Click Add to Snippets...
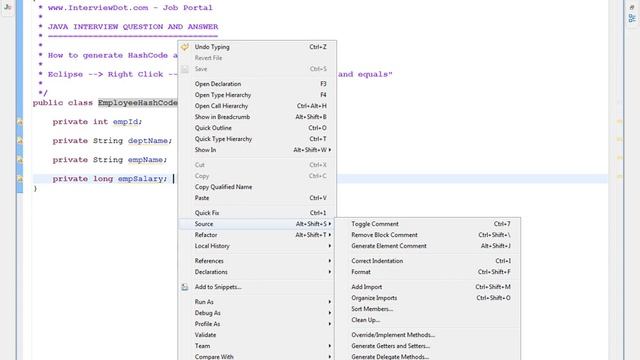The image size is (640, 360). tap(257, 287)
